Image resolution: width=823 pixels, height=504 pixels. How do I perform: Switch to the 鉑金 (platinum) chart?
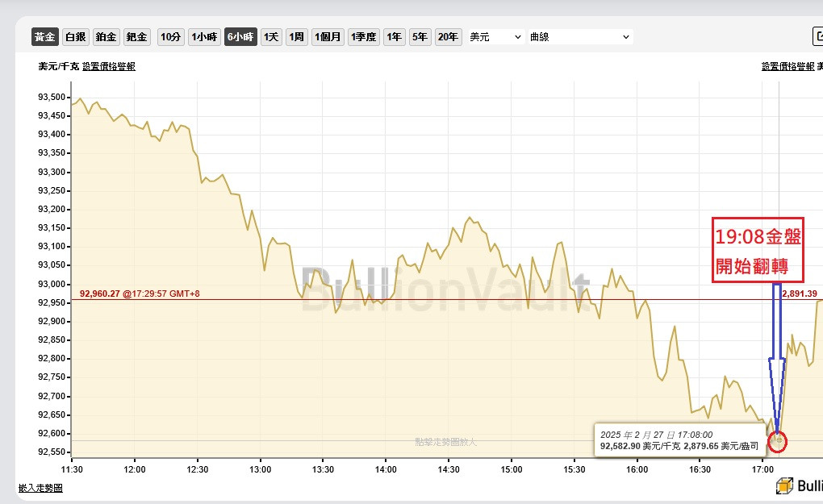pos(106,37)
